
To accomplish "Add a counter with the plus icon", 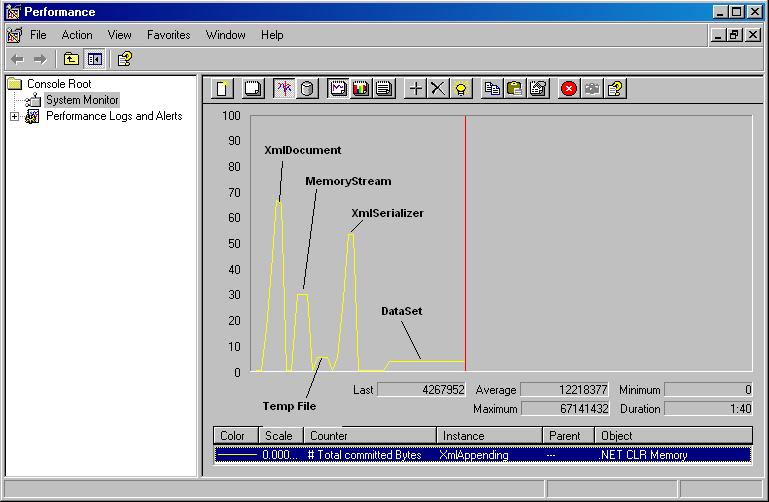I will pyautogui.click(x=415, y=89).
